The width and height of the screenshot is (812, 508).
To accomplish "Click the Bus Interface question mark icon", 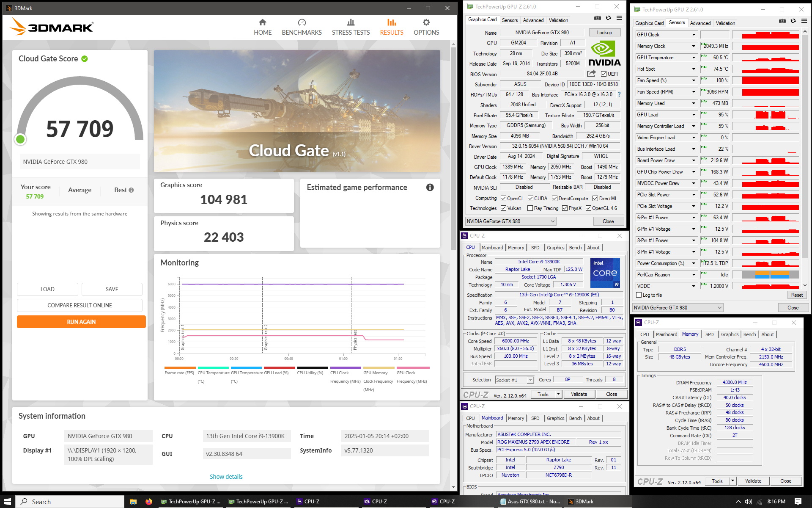I will pyautogui.click(x=619, y=94).
